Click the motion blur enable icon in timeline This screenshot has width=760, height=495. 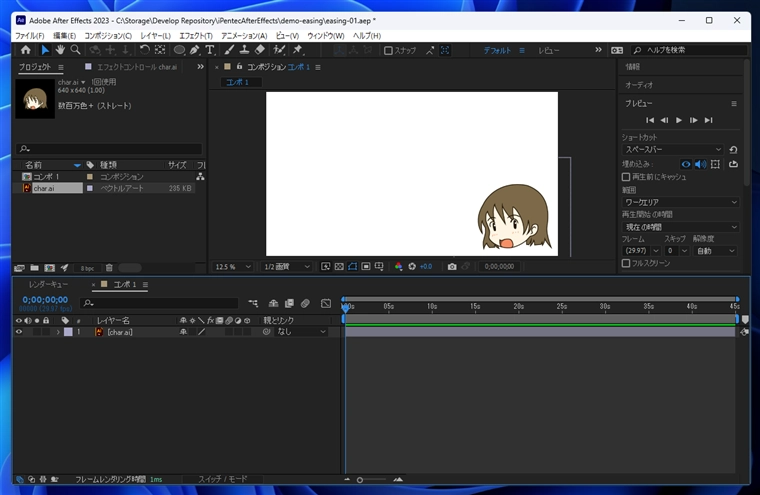pos(305,303)
